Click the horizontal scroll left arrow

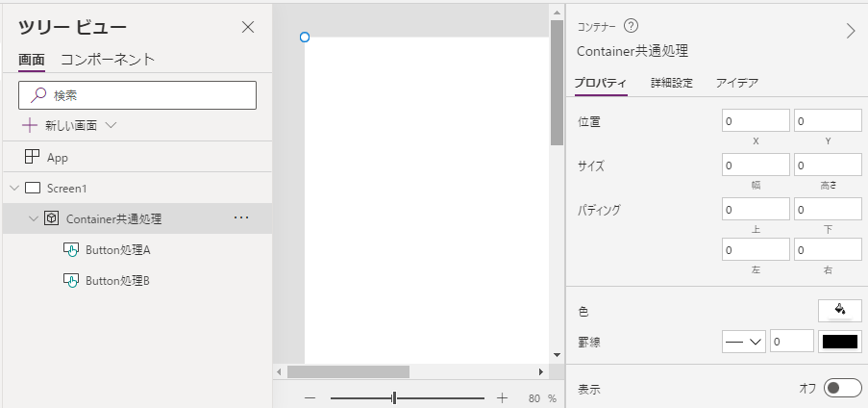tap(280, 371)
